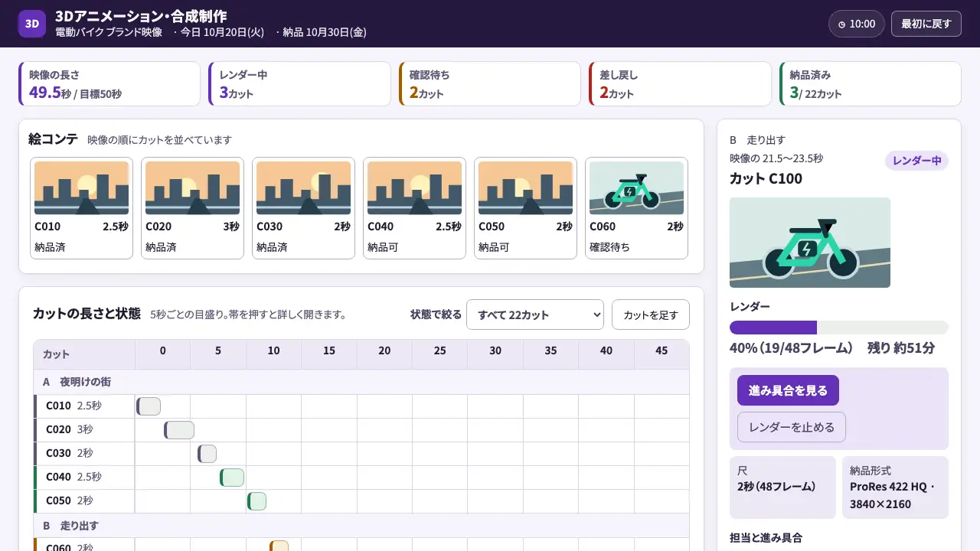This screenshot has height=551, width=980.
Task: Open the 映像の長さ 49.5秒 summary card
Action: [x=109, y=84]
